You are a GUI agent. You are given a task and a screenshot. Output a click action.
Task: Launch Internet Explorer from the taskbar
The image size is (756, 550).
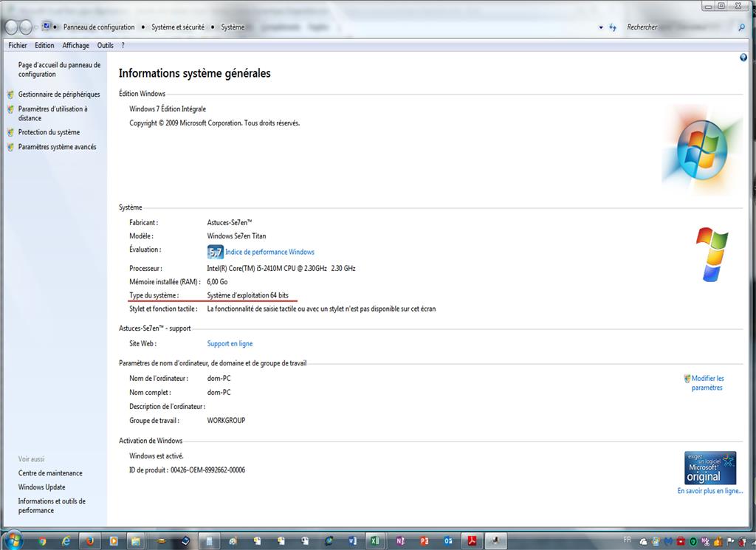(66, 541)
